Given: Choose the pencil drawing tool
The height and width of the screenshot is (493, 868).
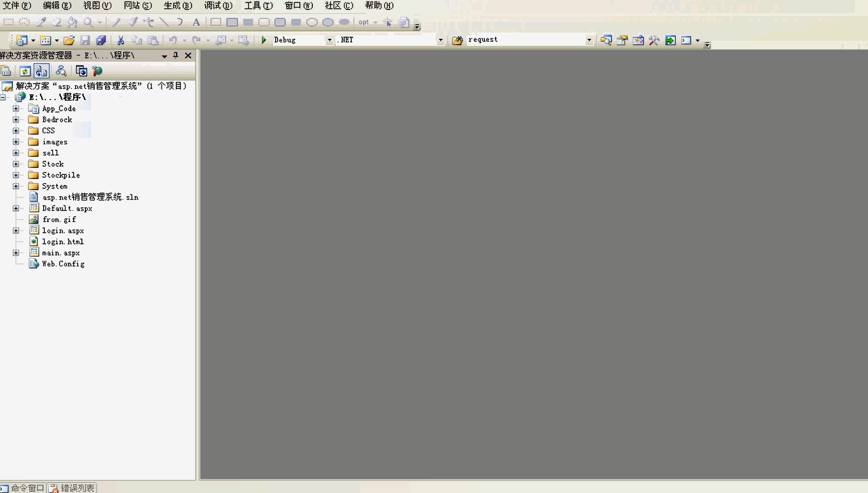Looking at the screenshot, I should pos(116,22).
